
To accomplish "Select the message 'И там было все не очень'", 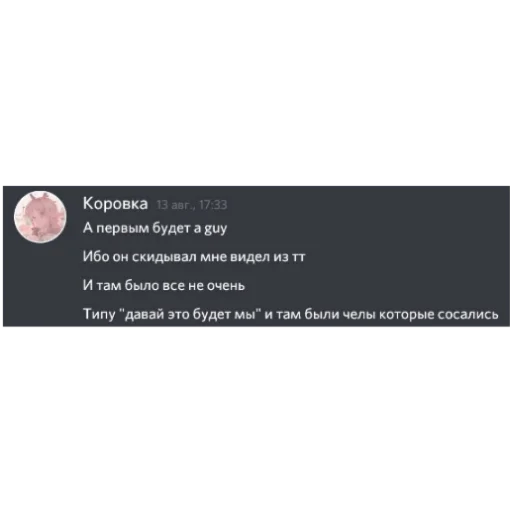I will (164, 285).
